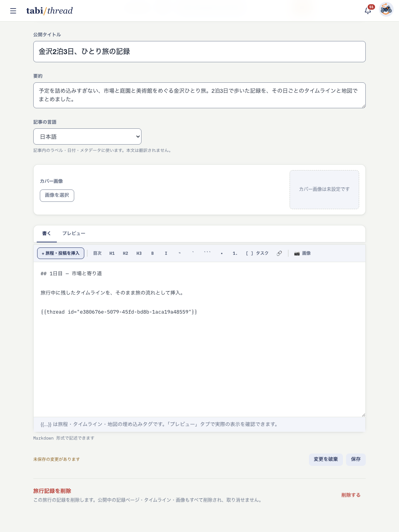This screenshot has width=399, height=532.
Task: Toggle bold formatting with B
Action: point(153,253)
